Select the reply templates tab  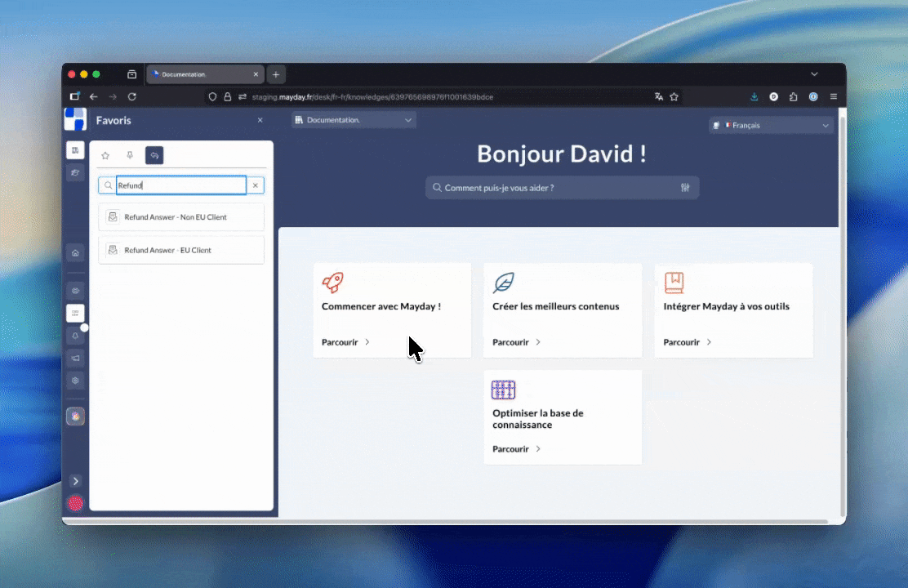[154, 155]
